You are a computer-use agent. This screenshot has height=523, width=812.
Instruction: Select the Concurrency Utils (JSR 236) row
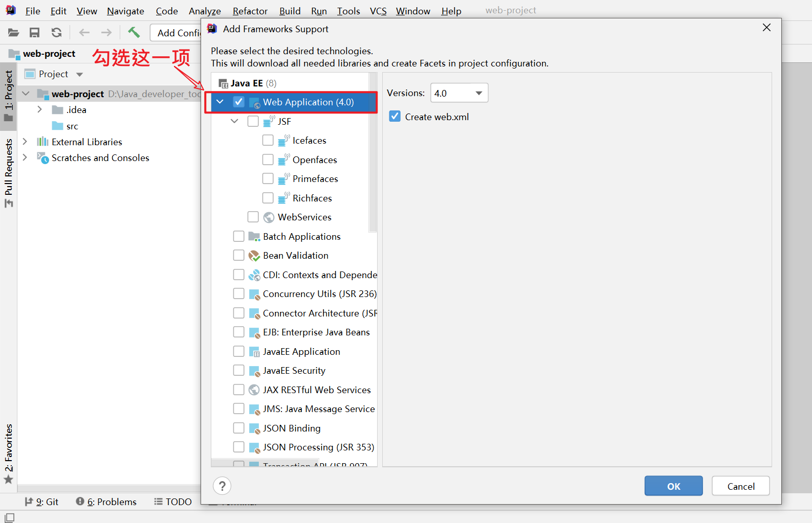pyautogui.click(x=294, y=294)
